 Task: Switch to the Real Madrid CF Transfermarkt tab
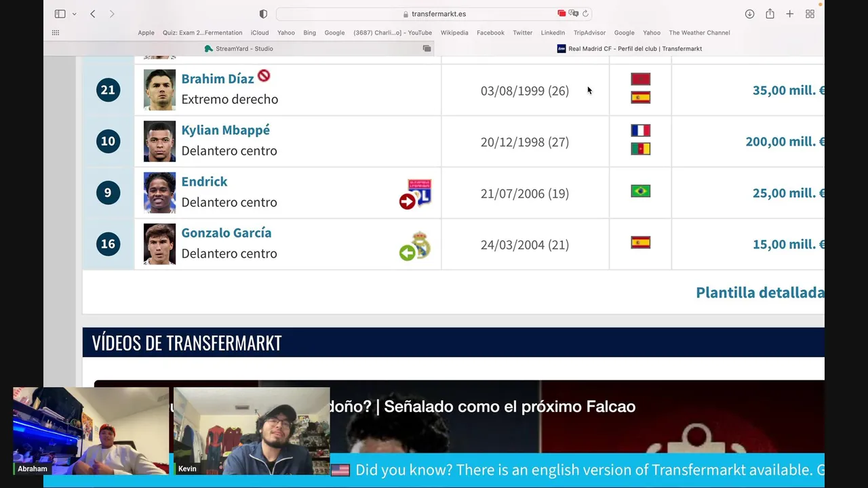629,49
